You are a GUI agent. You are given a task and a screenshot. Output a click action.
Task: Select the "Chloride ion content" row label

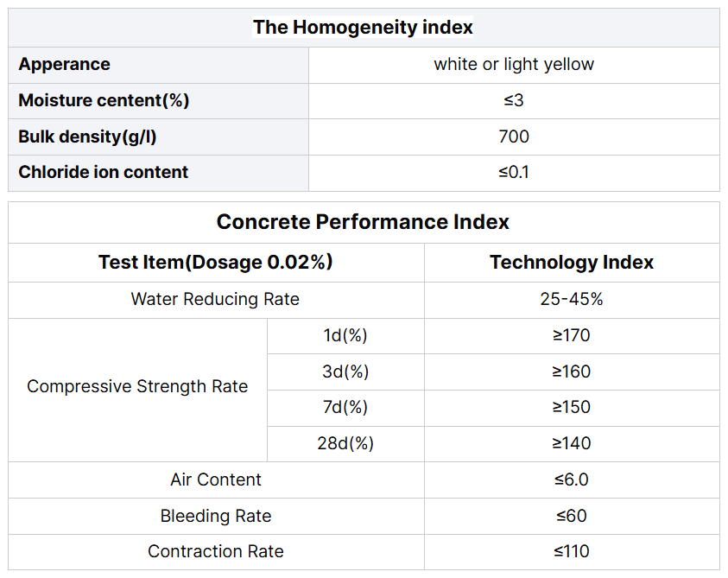coord(104,172)
